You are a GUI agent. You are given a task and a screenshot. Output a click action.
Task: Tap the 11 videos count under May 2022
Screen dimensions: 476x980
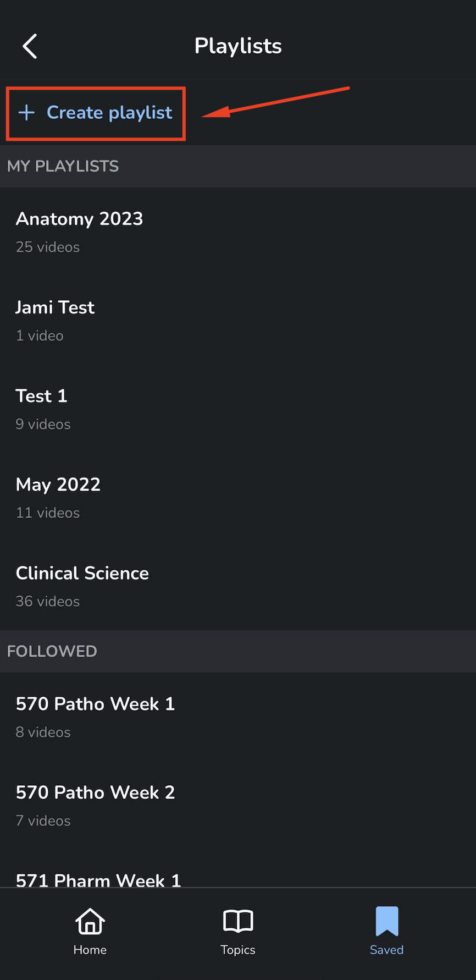[x=48, y=513]
